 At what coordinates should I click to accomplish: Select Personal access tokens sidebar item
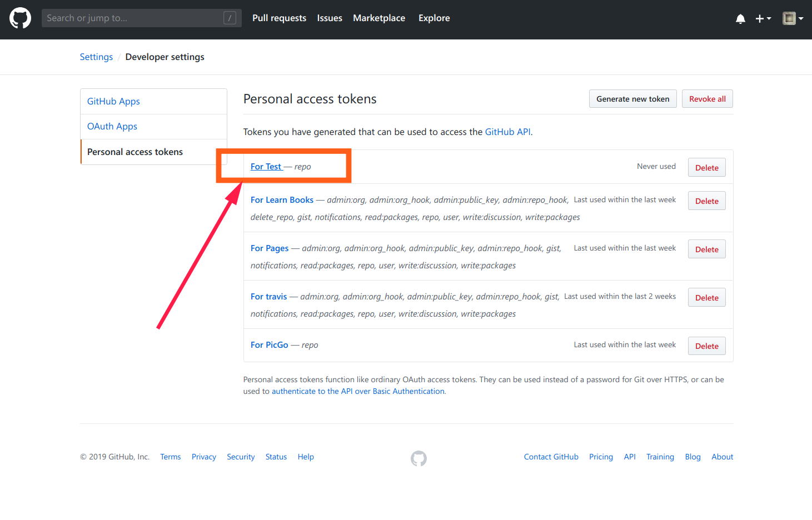click(x=154, y=152)
